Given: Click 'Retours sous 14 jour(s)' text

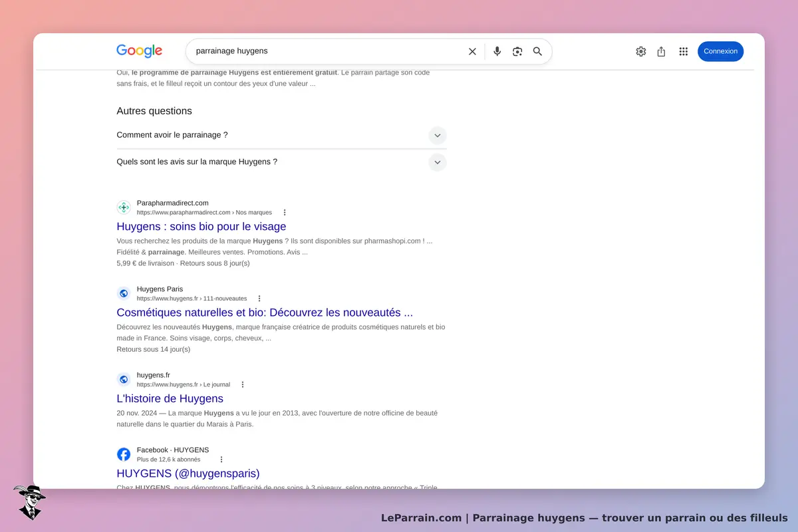Looking at the screenshot, I should point(153,349).
